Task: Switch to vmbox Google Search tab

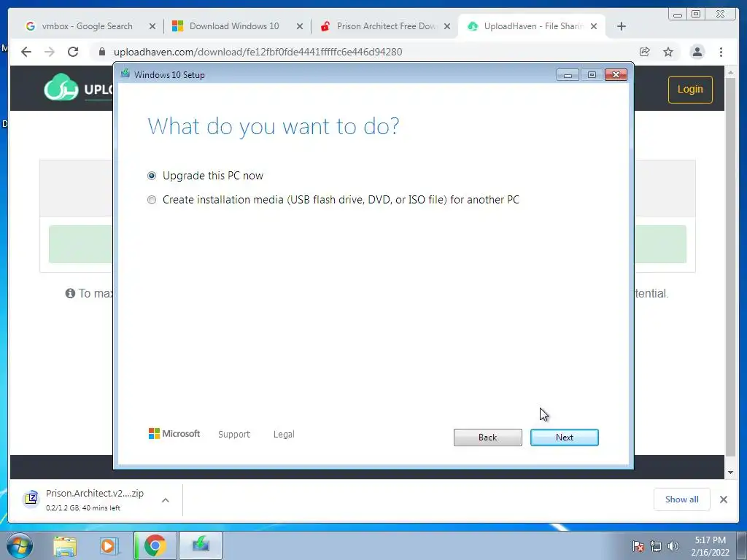Action: pyautogui.click(x=88, y=26)
